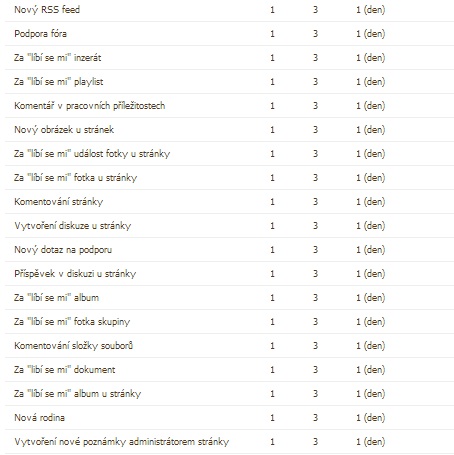This screenshot has height=455, width=454.
Task: Click the "Nová rodina" row
Action: pyautogui.click(x=229, y=418)
